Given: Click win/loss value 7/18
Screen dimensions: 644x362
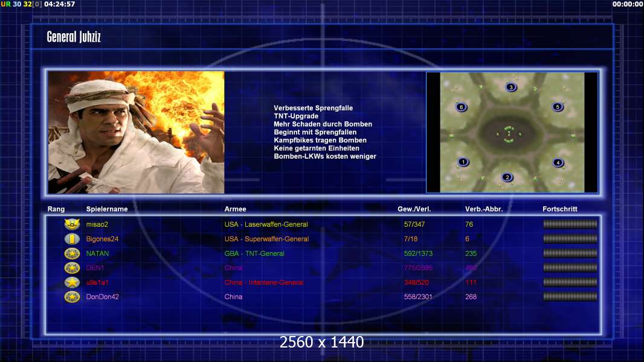Looking at the screenshot, I should [x=411, y=239].
